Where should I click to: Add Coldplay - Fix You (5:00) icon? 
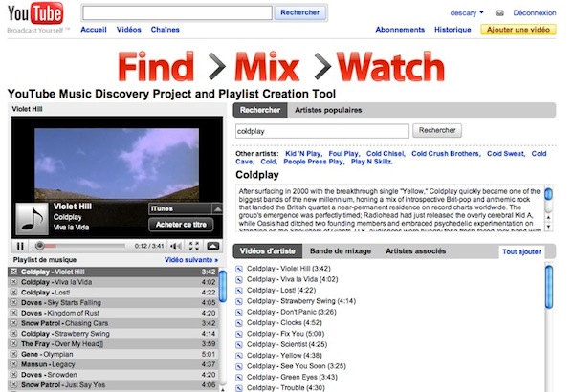[239, 335]
